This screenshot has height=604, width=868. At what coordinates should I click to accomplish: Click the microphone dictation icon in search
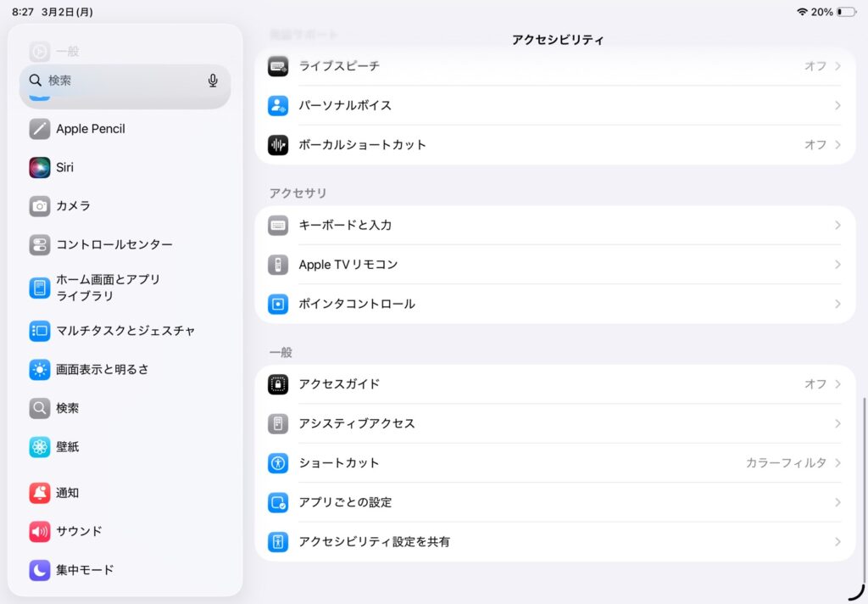[x=213, y=81]
